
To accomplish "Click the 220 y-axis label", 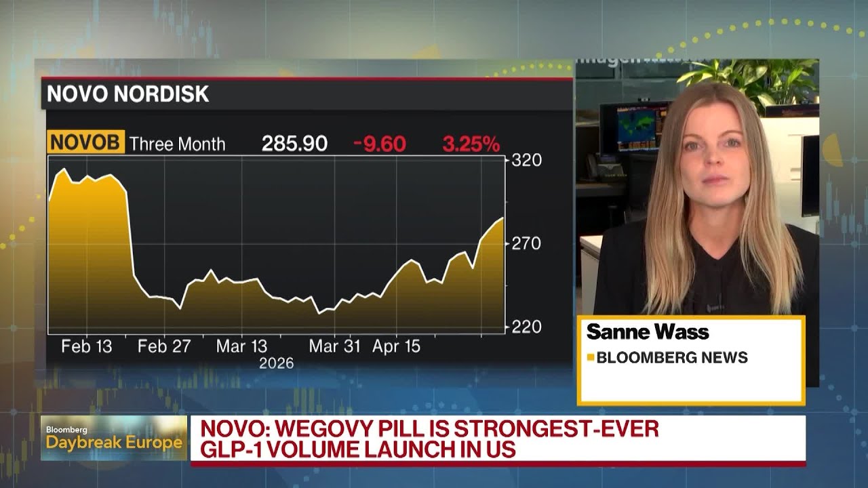I will click(526, 326).
